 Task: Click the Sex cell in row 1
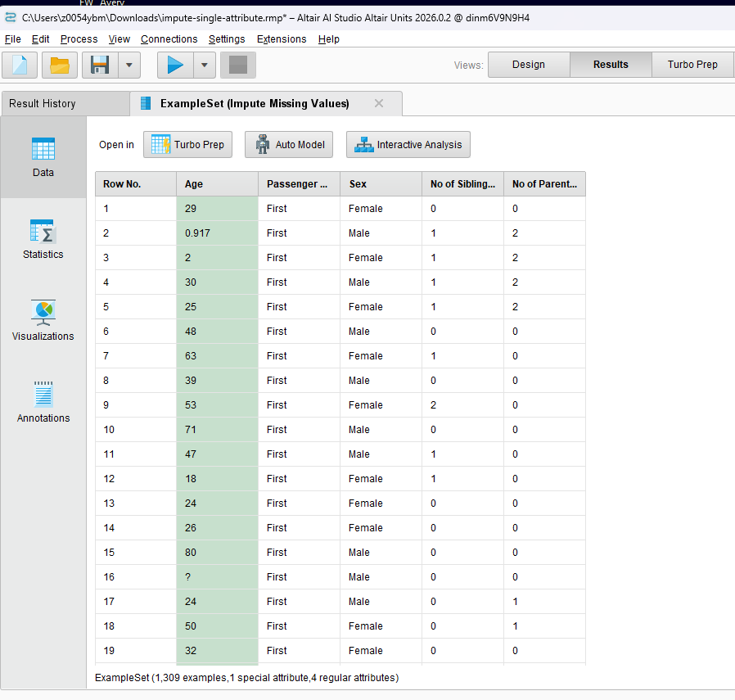[381, 209]
